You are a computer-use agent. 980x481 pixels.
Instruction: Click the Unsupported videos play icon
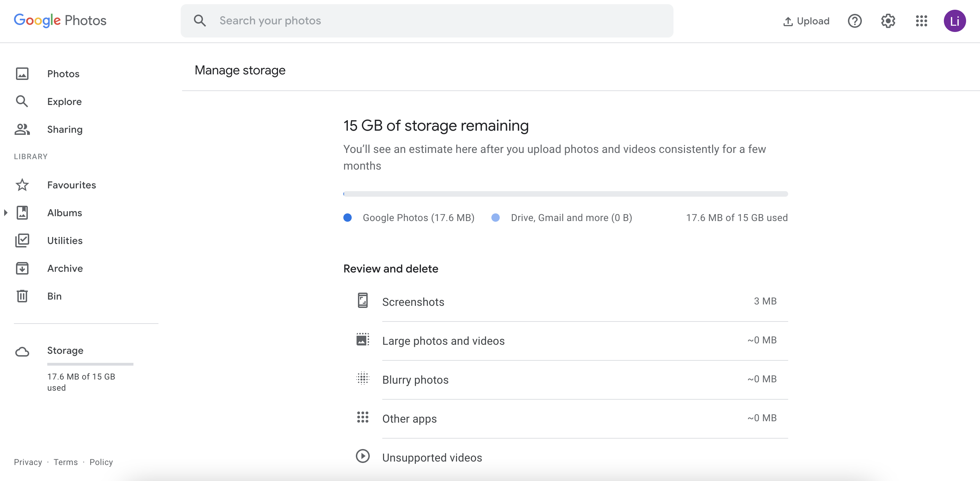[x=362, y=456]
